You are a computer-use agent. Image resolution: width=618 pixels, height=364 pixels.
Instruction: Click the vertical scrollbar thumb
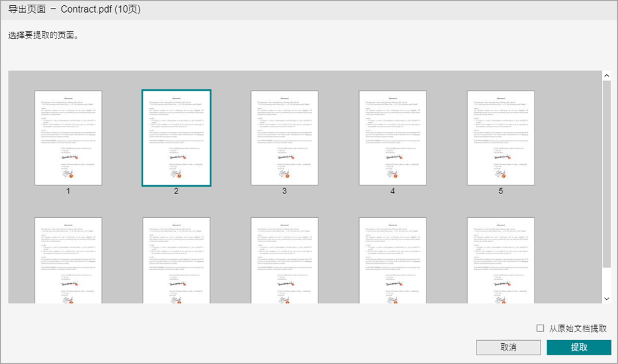607,173
